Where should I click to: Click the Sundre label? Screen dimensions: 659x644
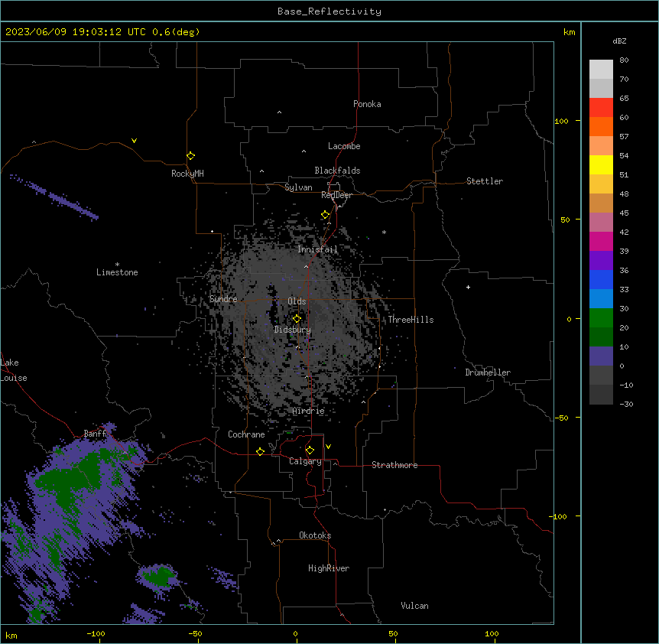(x=223, y=299)
